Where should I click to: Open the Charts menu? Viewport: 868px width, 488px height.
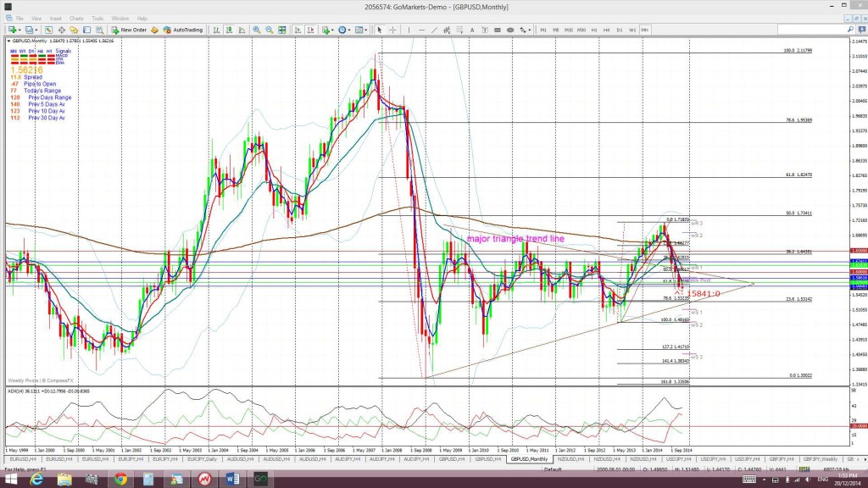click(x=76, y=19)
